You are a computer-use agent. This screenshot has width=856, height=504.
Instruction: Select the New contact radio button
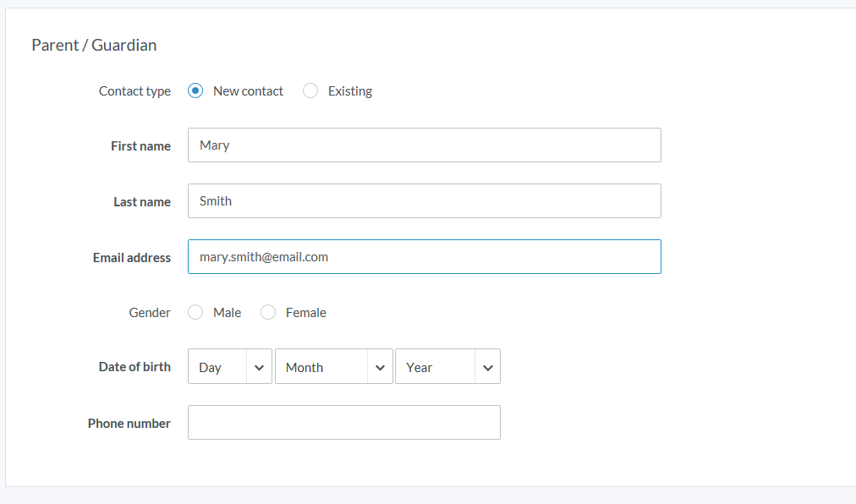195,91
